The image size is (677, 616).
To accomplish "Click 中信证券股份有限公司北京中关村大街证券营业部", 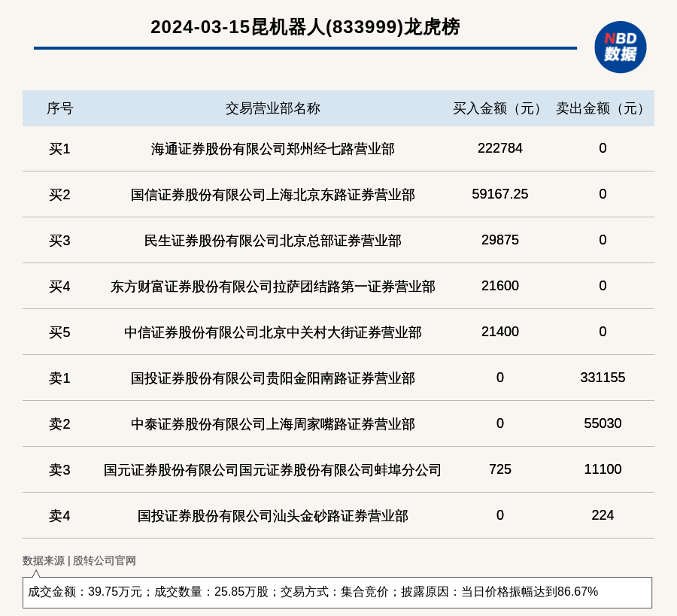I will tap(273, 332).
